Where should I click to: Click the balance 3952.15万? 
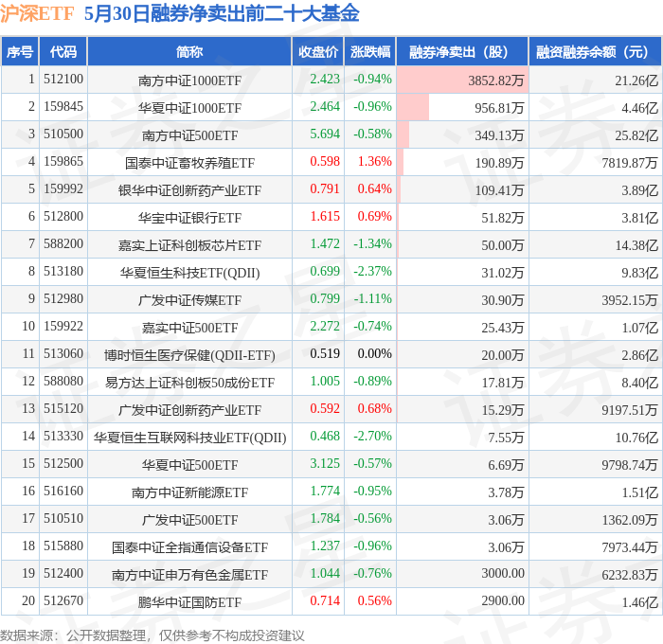[x=630, y=300]
